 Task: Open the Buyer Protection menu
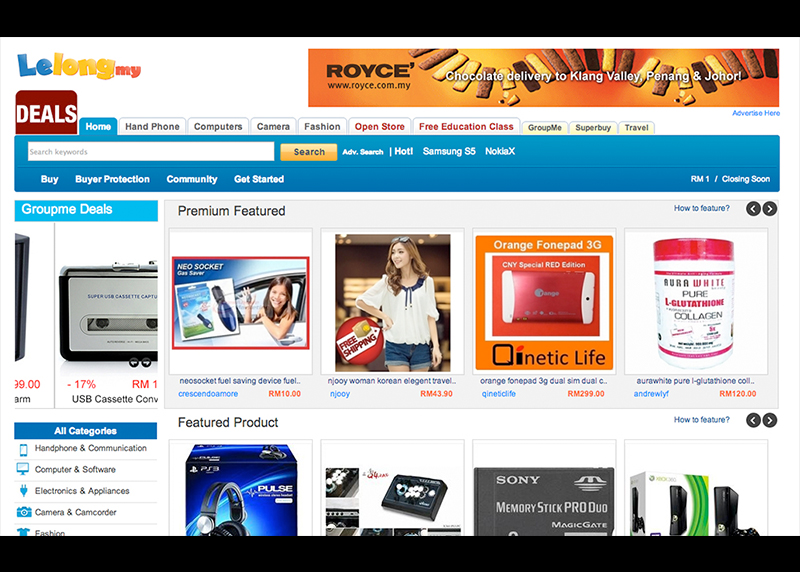tap(112, 180)
